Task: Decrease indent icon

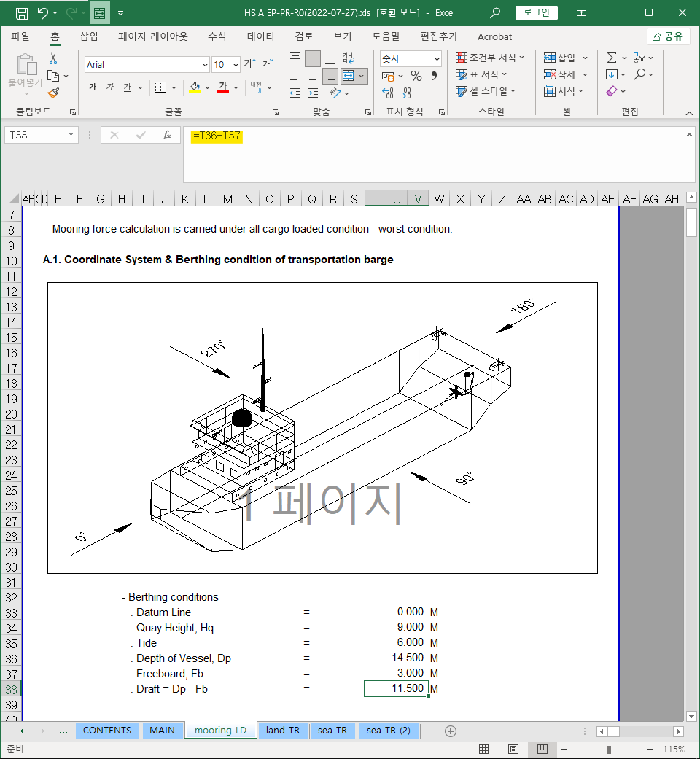Action: click(295, 93)
